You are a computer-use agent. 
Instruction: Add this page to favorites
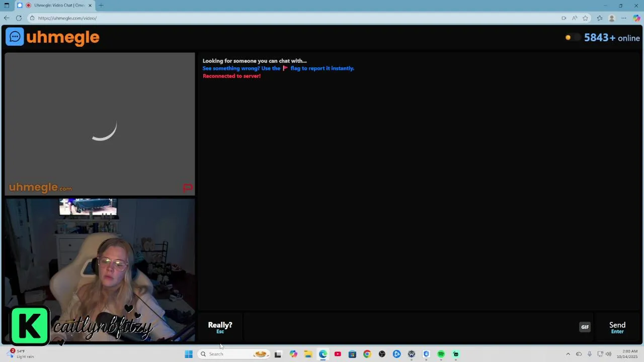click(x=585, y=18)
